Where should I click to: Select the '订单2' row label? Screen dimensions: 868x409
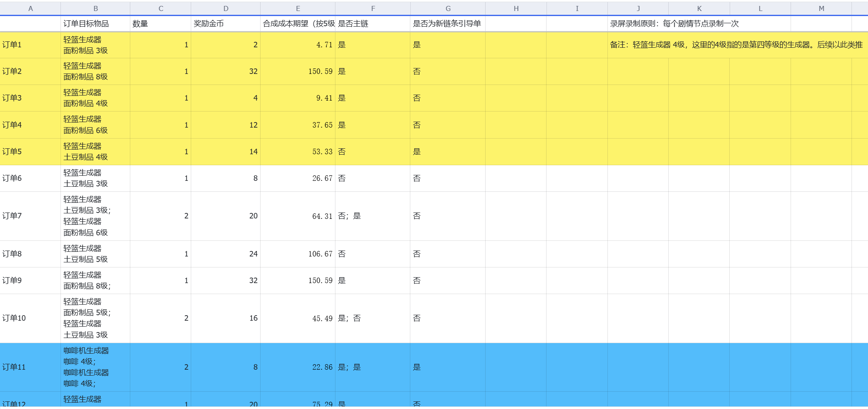click(x=30, y=71)
